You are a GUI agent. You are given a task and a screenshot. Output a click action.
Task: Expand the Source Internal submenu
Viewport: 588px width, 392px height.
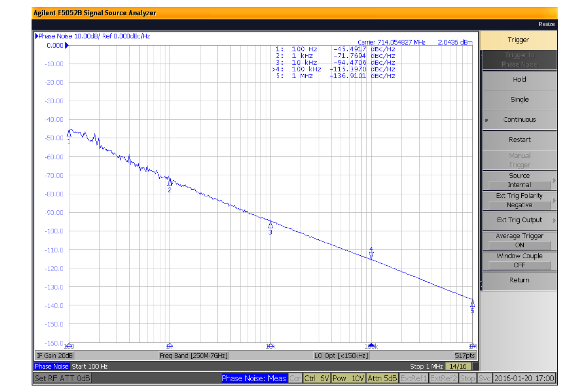click(x=519, y=180)
